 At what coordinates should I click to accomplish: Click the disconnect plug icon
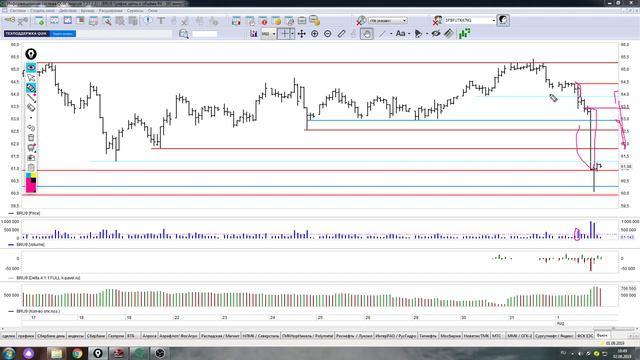coord(23,20)
